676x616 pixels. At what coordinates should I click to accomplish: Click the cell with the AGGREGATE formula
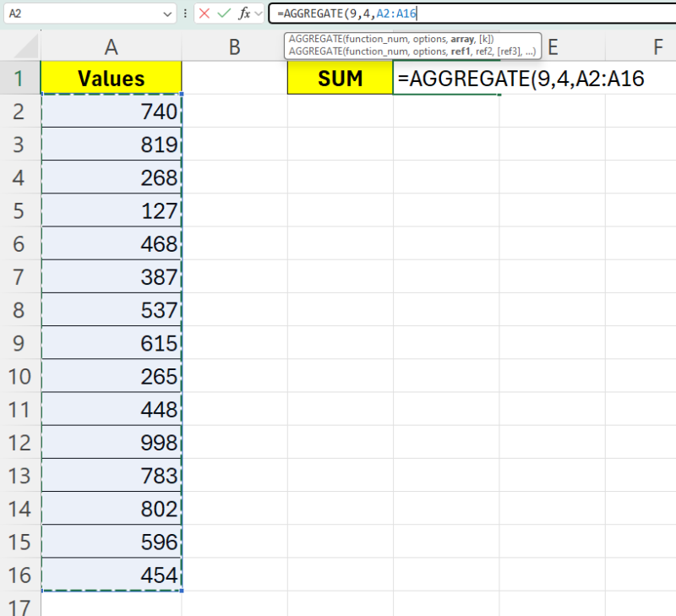446,79
